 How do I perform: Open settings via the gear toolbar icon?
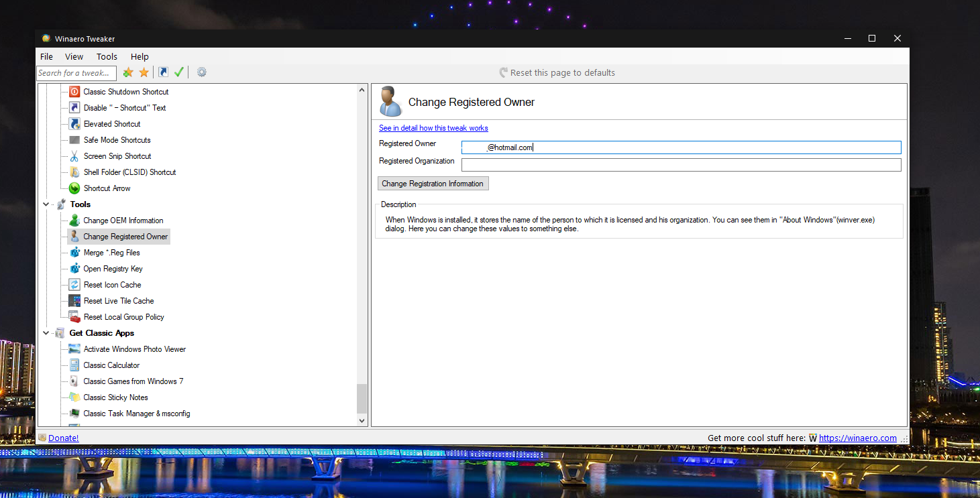pos(201,72)
